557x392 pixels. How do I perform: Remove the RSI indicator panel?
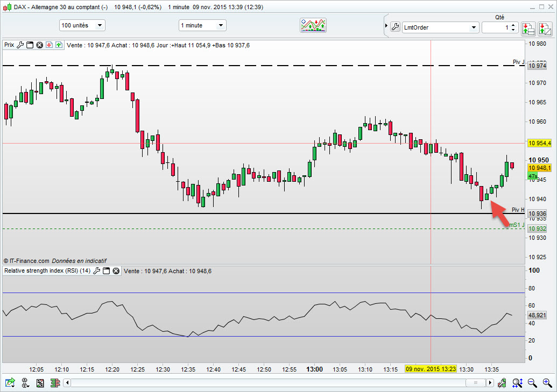pyautogui.click(x=116, y=271)
